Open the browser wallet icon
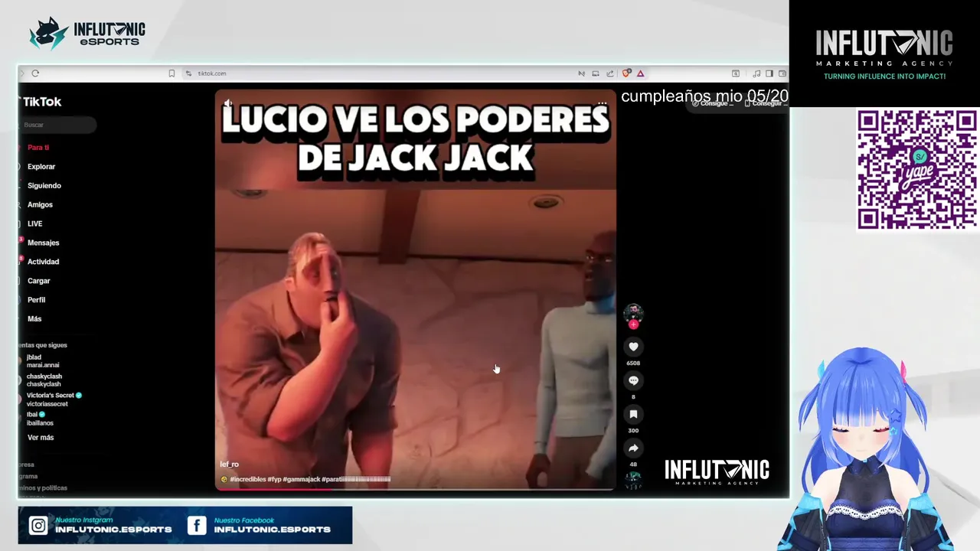Viewport: 980px width, 551px height. (782, 73)
